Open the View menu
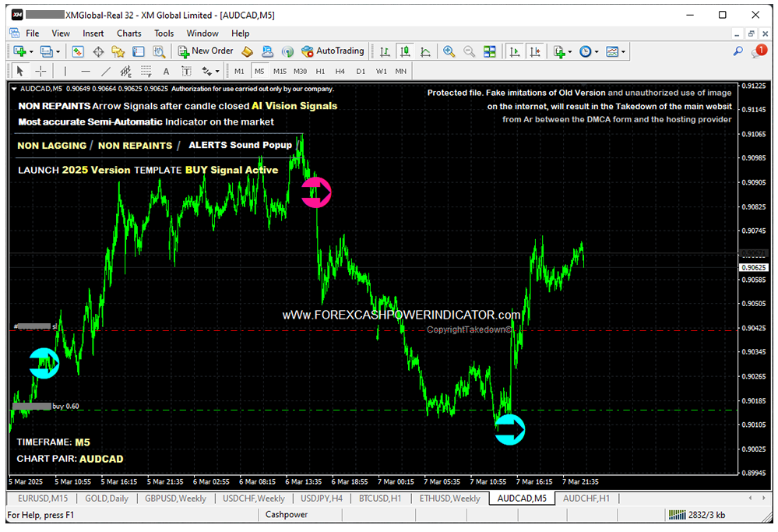The height and width of the screenshot is (532, 778). tap(61, 33)
